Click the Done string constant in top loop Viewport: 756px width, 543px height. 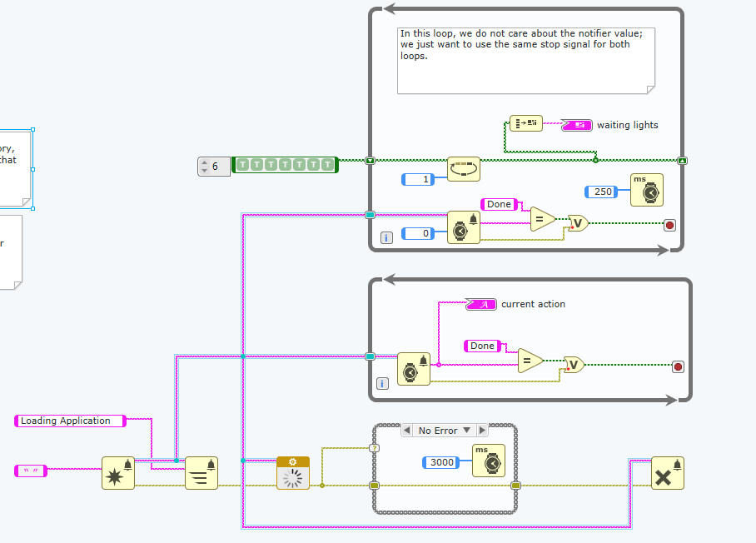pyautogui.click(x=499, y=204)
